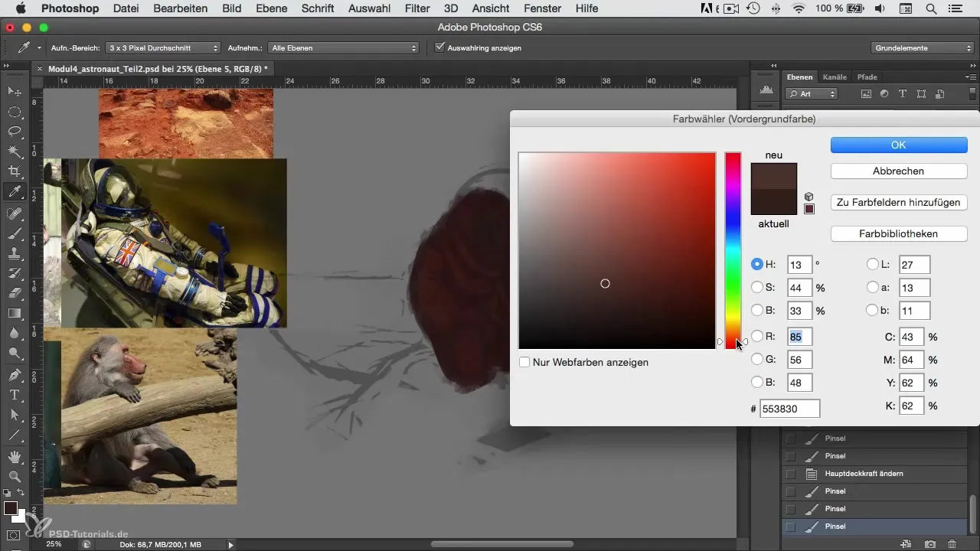
Task: Select the R red radio button
Action: point(757,335)
